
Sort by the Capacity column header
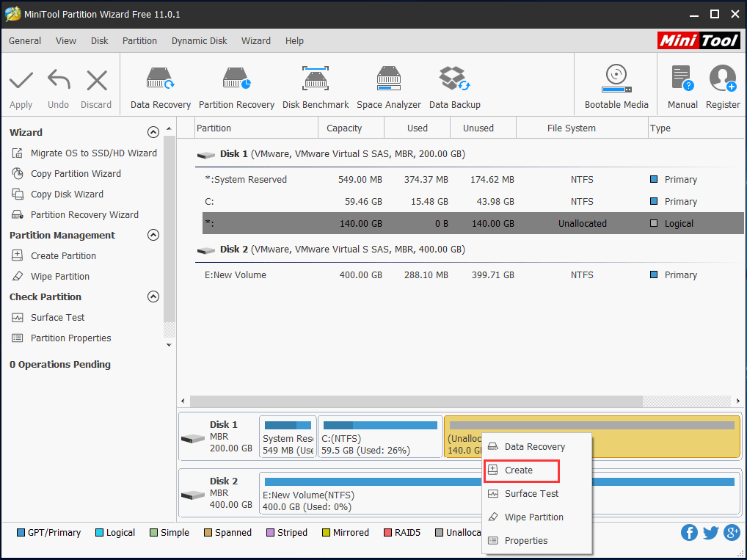(351, 128)
